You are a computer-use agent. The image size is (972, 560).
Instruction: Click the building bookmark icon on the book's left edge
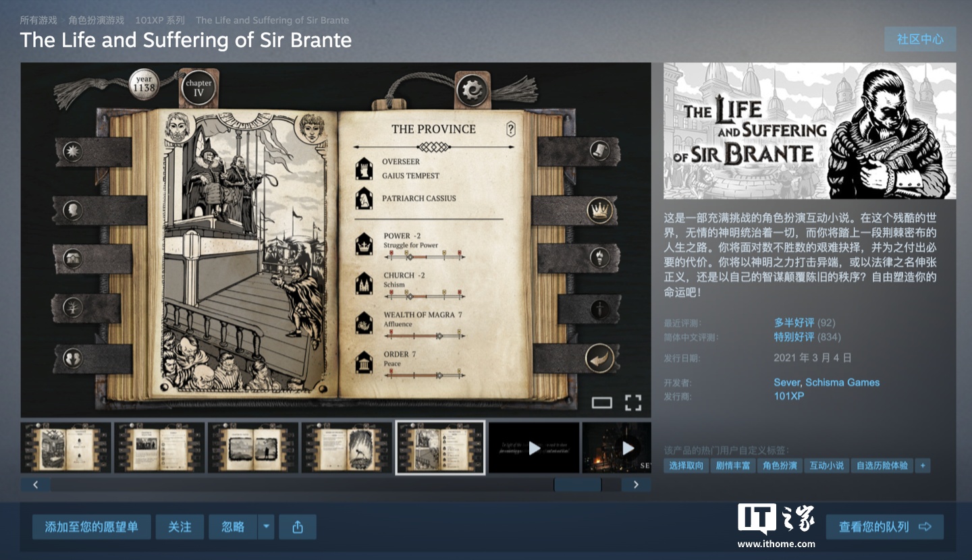[72, 258]
